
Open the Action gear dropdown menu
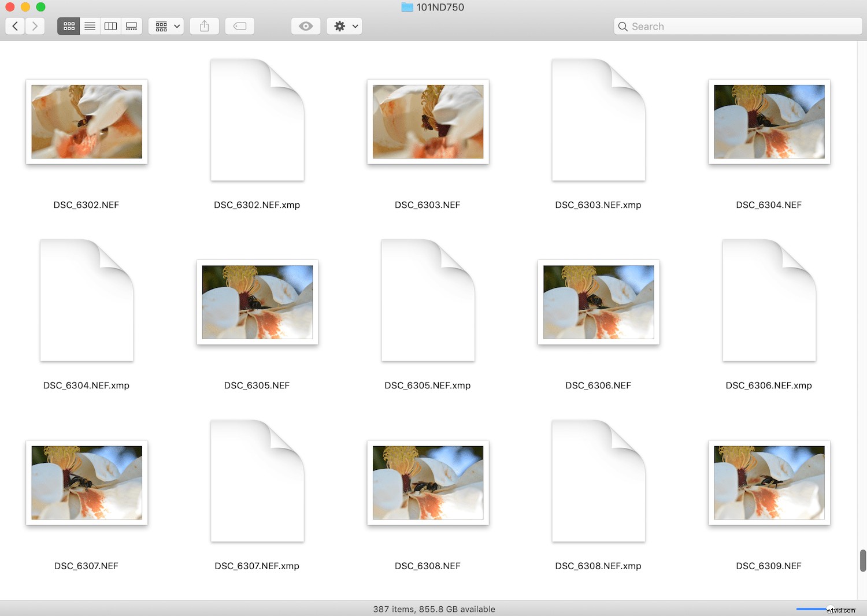[x=344, y=26]
